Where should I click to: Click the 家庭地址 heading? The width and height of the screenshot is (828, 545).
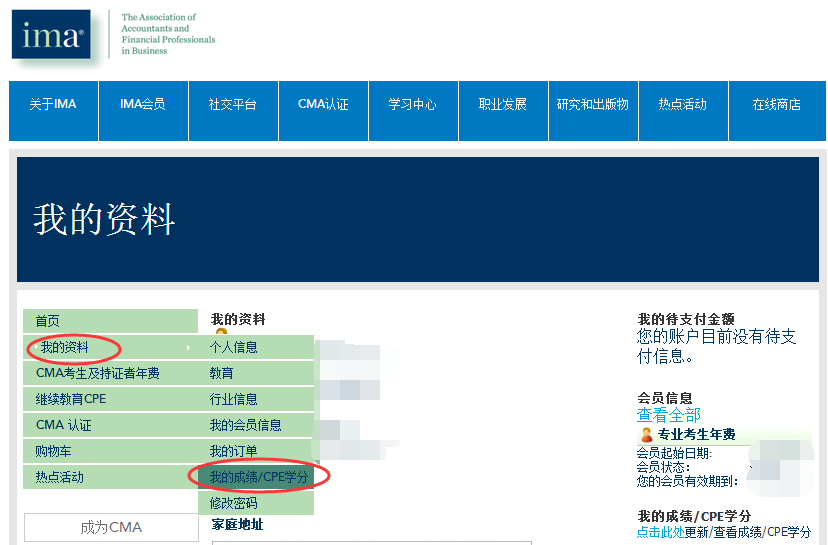pos(237,524)
